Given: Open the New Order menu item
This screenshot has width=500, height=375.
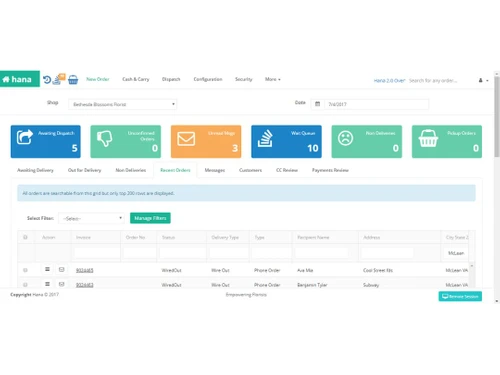Looking at the screenshot, I should click(98, 79).
